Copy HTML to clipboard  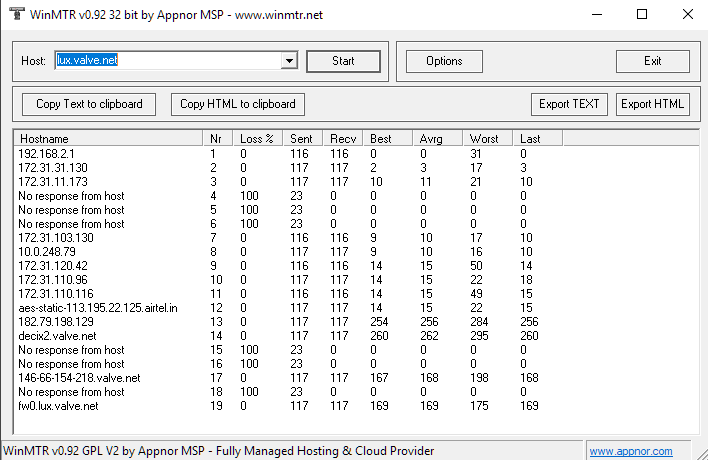[x=238, y=104]
